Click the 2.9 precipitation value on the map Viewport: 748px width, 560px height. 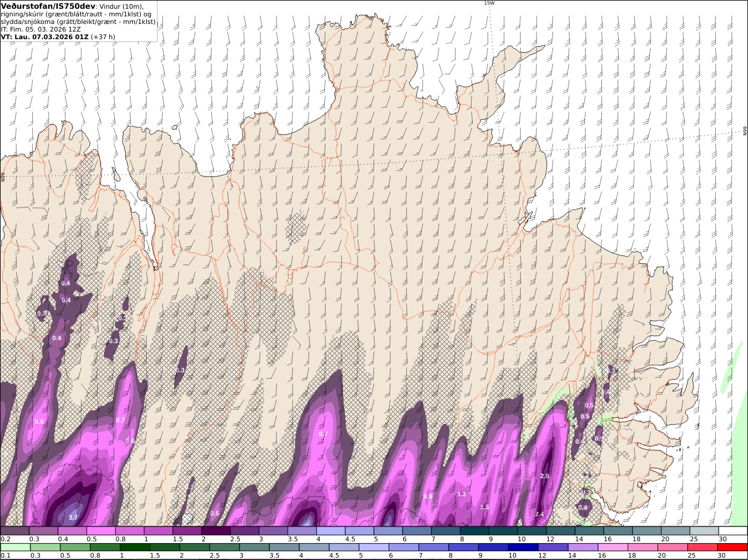click(545, 476)
